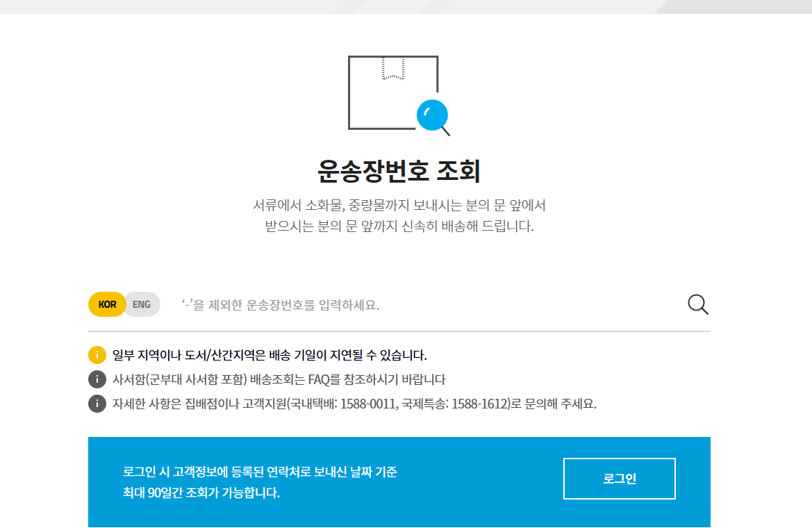This screenshot has height=528, width=812.
Task: Click the 로그인 시 고객정보에 message
Action: pos(260,472)
